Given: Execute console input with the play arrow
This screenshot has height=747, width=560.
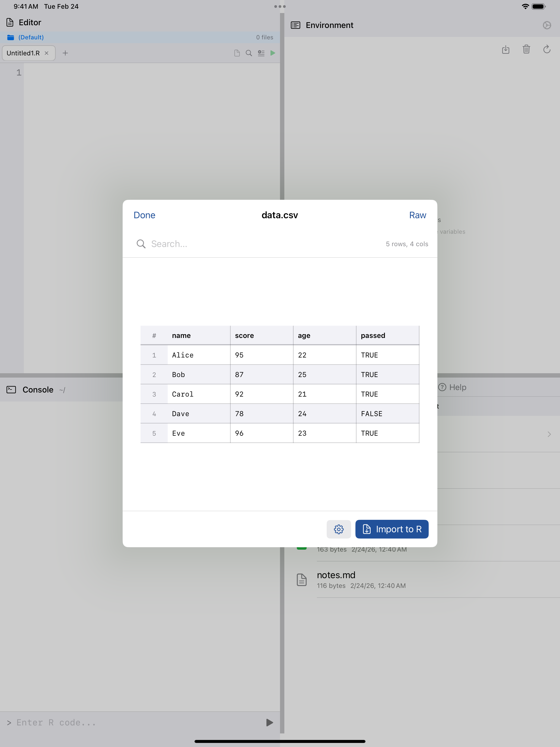Looking at the screenshot, I should tap(269, 722).
